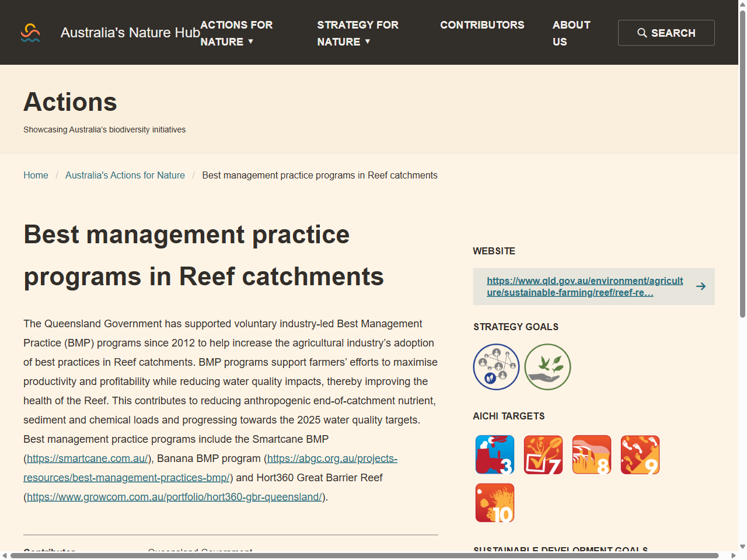This screenshot has width=747, height=560.
Task: Open Aichi Target 10 icon
Action: tap(494, 502)
